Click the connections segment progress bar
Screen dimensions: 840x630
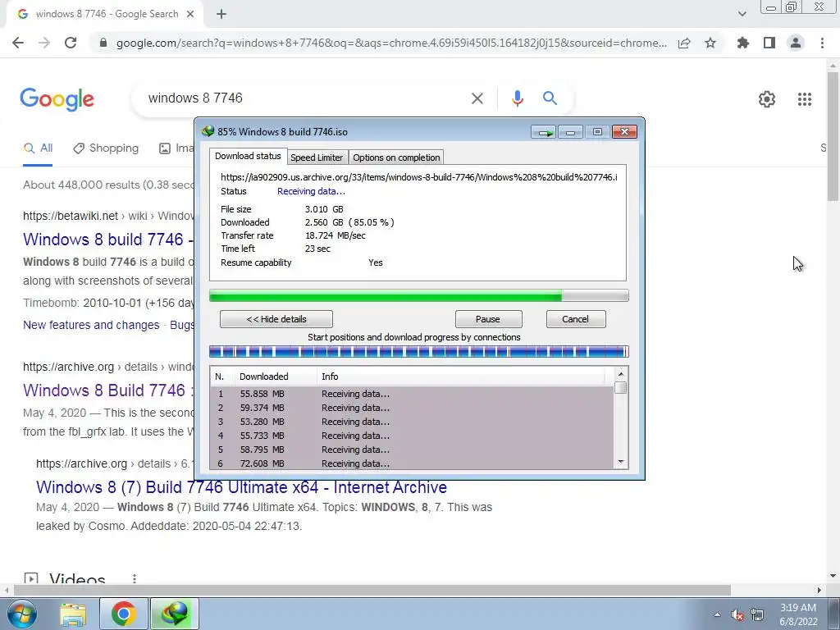click(x=419, y=352)
